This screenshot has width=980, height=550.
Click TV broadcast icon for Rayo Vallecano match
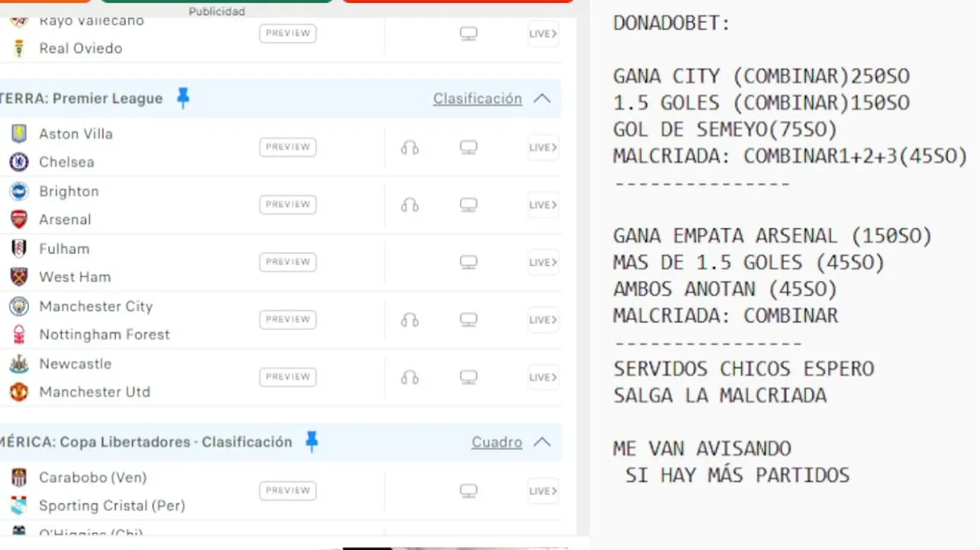[x=469, y=34]
